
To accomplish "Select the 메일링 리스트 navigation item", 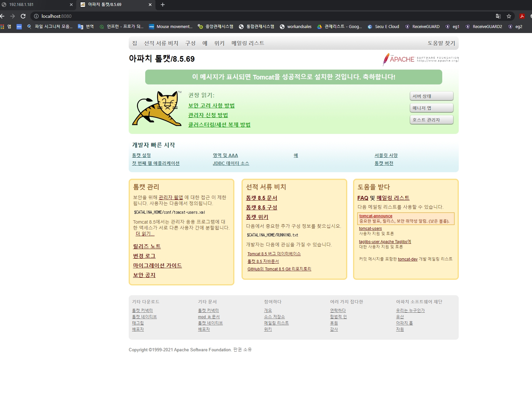I will click(248, 43).
